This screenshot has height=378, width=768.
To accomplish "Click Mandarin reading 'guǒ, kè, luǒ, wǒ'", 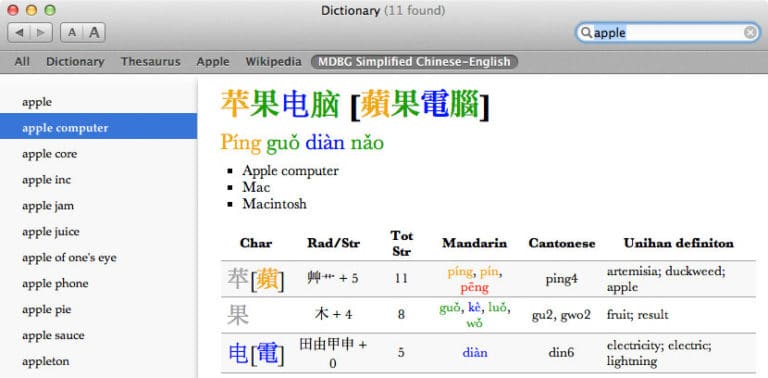I will click(474, 315).
